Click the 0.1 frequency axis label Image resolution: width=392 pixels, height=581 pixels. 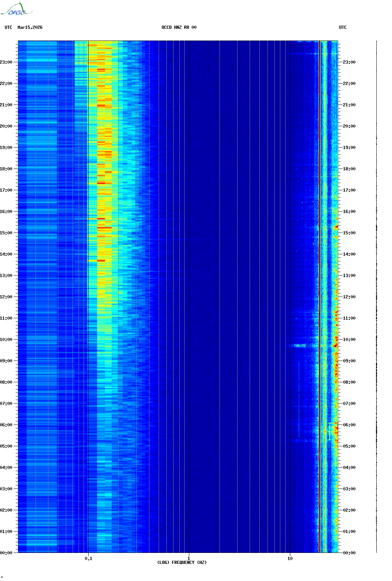pyautogui.click(x=88, y=558)
